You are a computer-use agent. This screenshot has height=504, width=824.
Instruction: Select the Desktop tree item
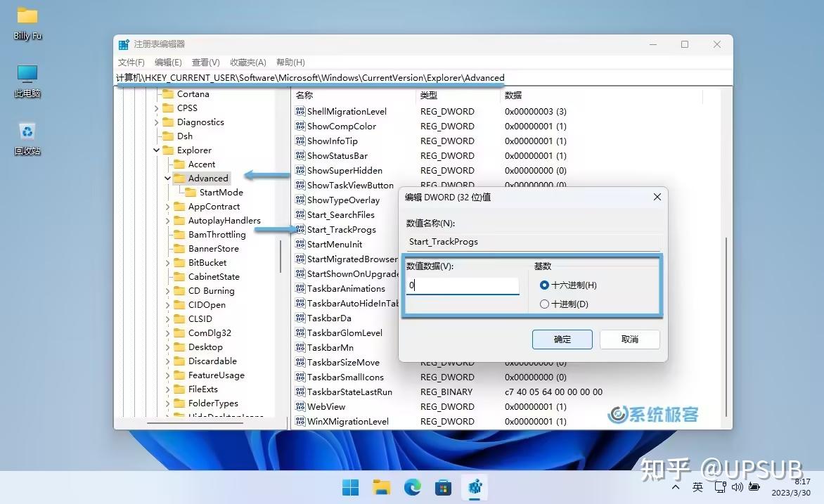(205, 347)
